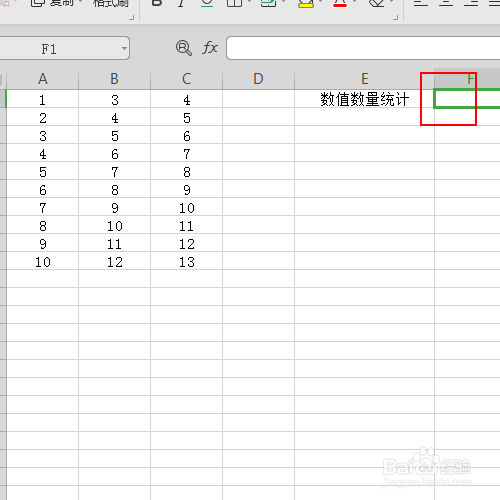Image resolution: width=500 pixels, height=500 pixels.
Task: Activate the format painter (格式刷)
Action: (111, 3)
